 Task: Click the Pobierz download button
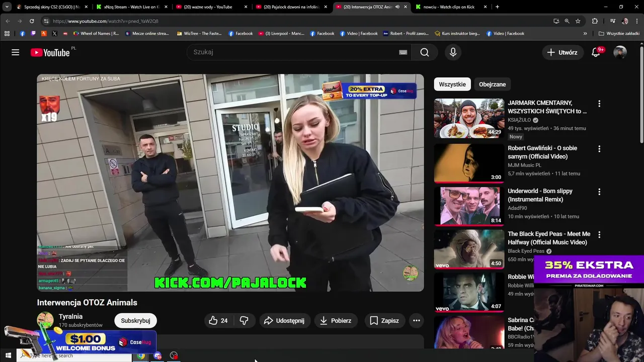click(x=336, y=320)
